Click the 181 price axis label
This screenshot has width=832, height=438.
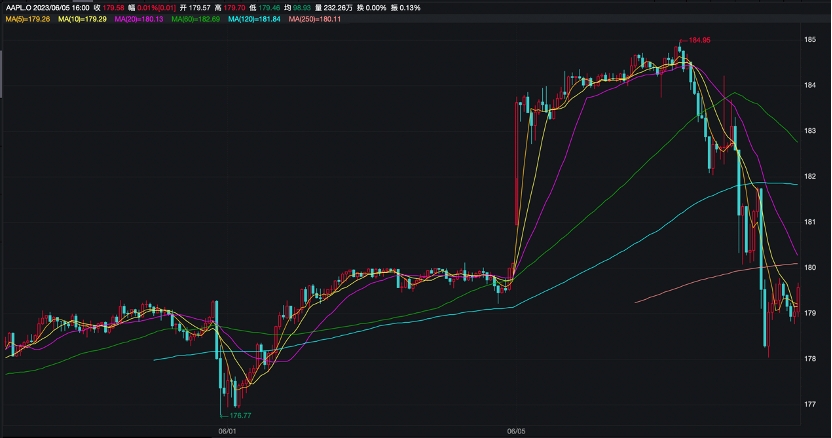pos(810,222)
